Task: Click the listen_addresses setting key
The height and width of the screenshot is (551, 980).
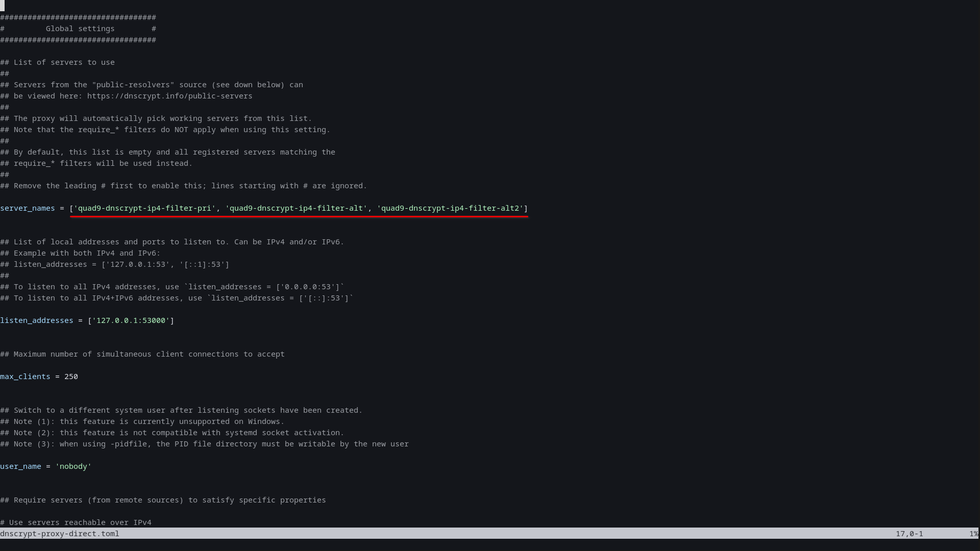Action: (x=37, y=320)
